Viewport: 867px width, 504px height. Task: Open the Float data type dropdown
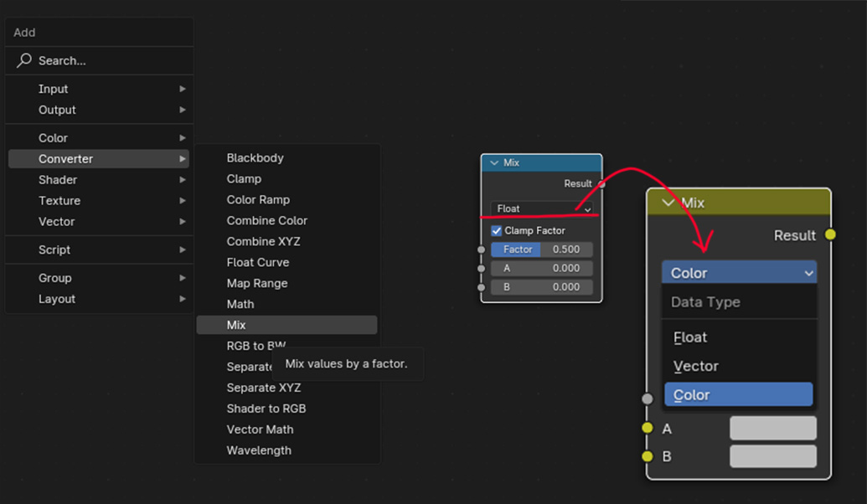pos(540,208)
